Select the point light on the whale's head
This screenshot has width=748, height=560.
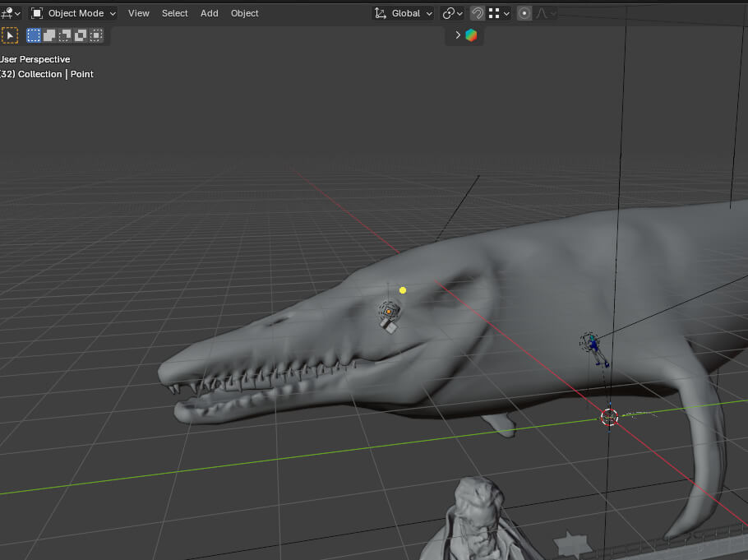click(x=389, y=312)
